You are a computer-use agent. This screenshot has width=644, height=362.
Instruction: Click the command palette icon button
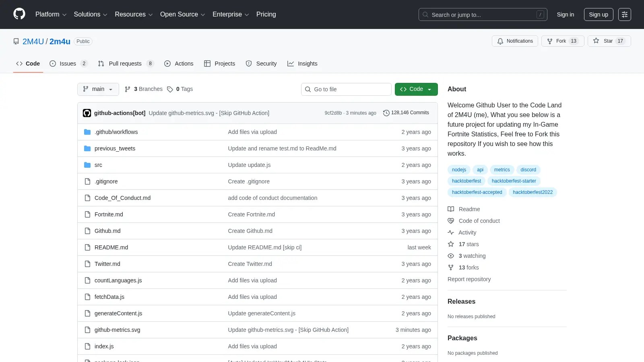pyautogui.click(x=624, y=14)
